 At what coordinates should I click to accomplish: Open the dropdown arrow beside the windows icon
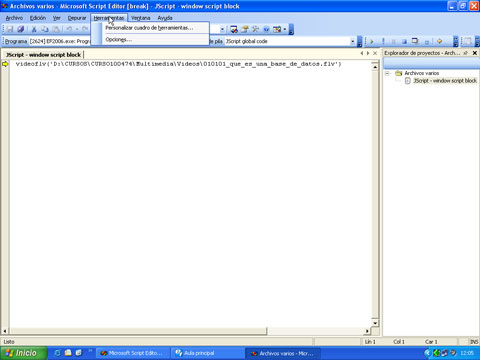pyautogui.click(x=285, y=29)
